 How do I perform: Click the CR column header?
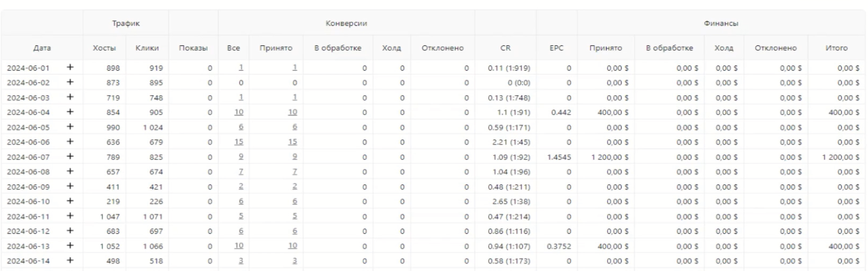505,48
